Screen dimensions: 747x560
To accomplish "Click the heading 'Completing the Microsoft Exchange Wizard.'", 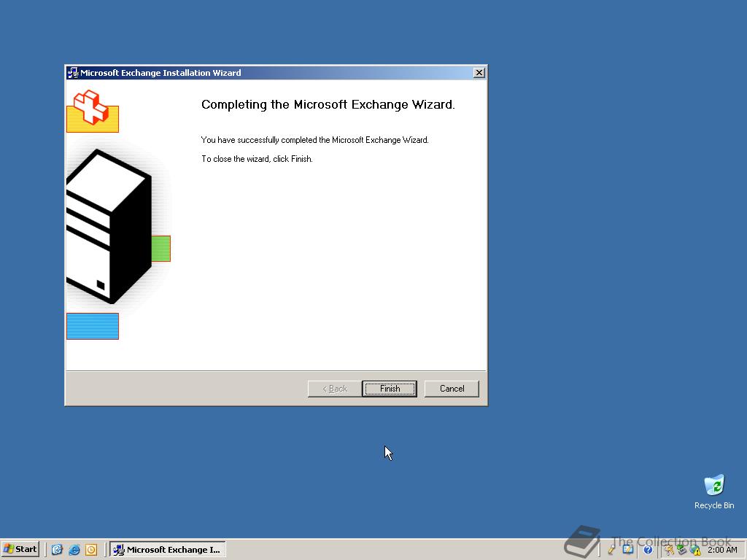I will 328,105.
